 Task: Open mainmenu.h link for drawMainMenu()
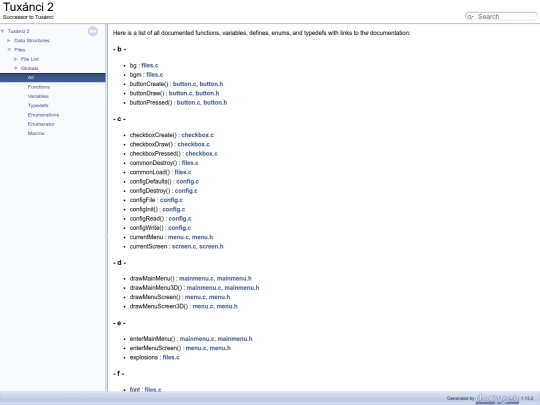pyautogui.click(x=234, y=279)
